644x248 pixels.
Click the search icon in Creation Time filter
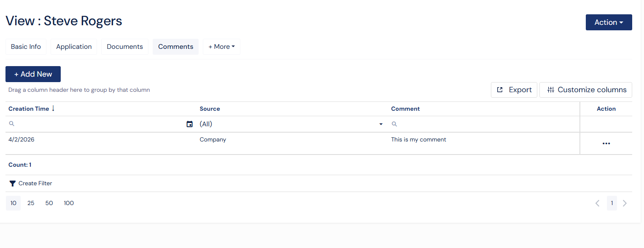[x=12, y=124]
